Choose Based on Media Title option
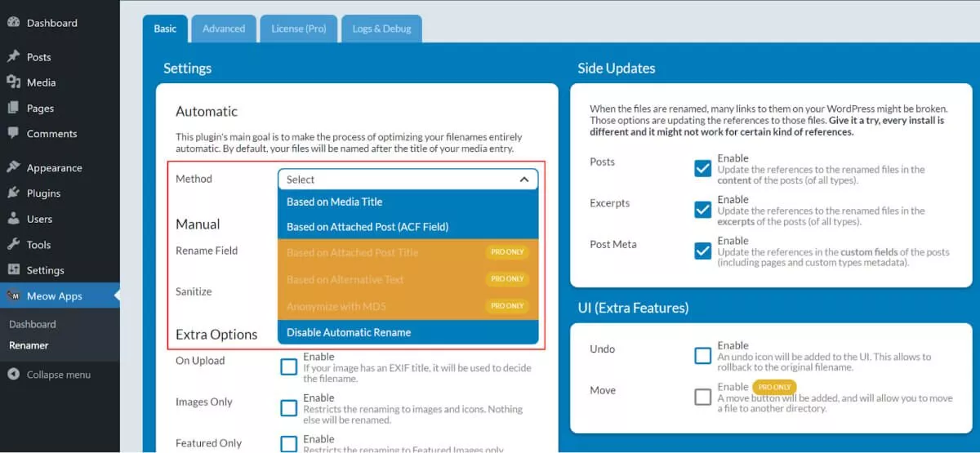Viewport: 980px width, 453px height. [x=408, y=202]
